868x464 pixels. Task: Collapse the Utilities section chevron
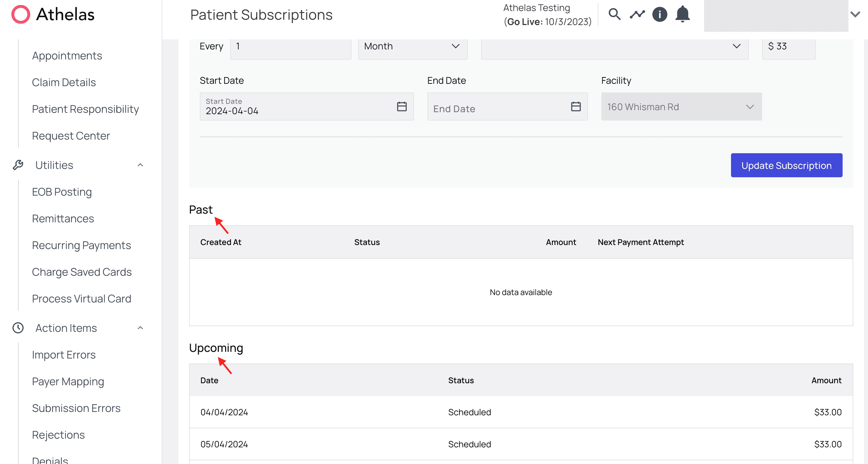pyautogui.click(x=141, y=165)
